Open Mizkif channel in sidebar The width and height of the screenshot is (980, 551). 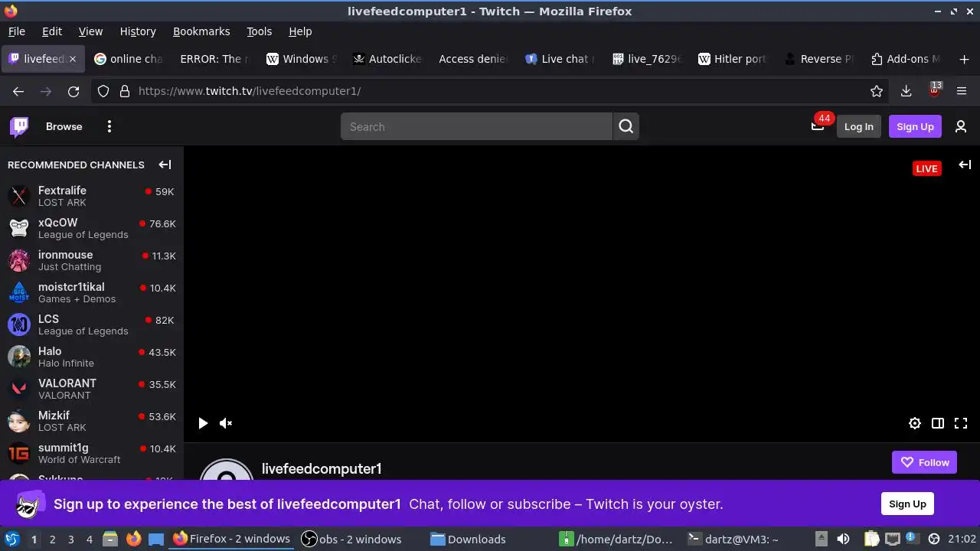(x=92, y=421)
